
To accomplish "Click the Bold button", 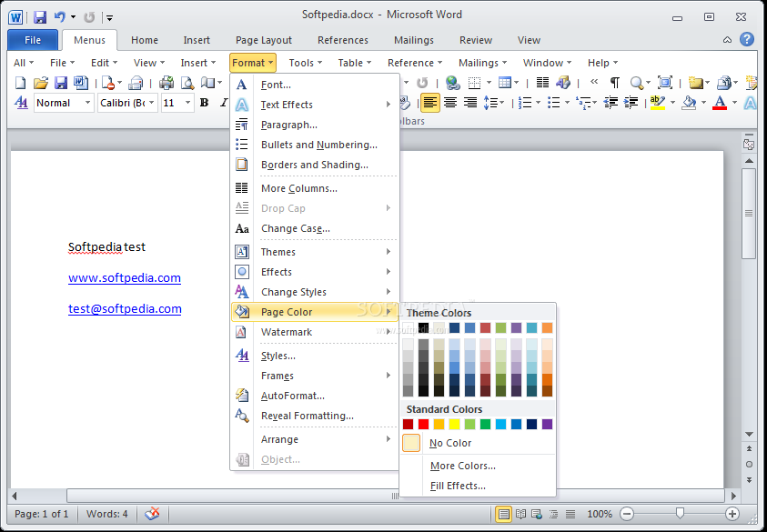I will coord(204,103).
